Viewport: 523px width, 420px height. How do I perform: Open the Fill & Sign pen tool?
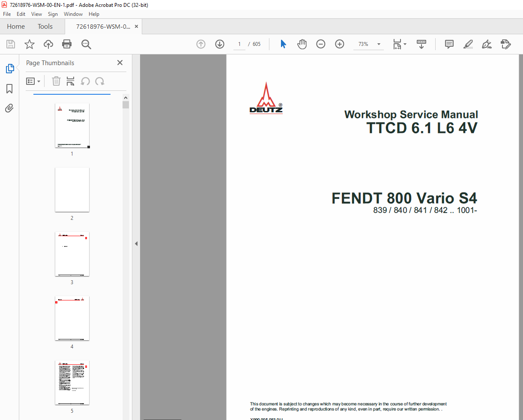(487, 44)
